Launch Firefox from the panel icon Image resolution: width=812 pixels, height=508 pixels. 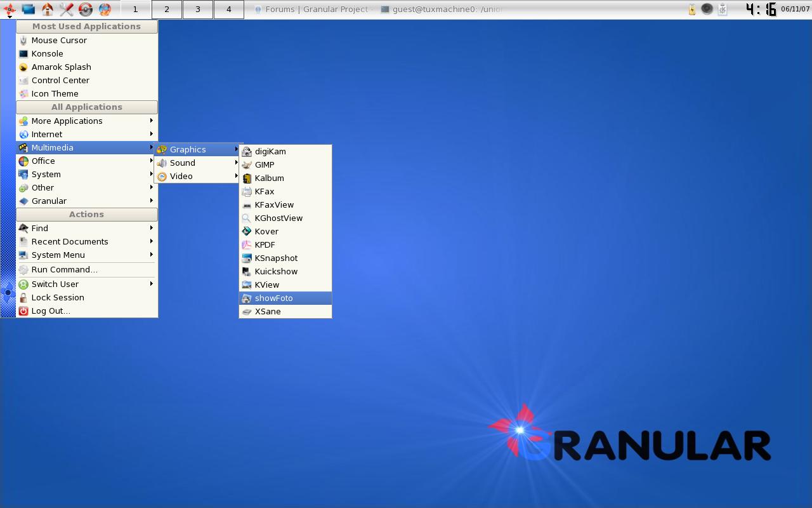105,10
